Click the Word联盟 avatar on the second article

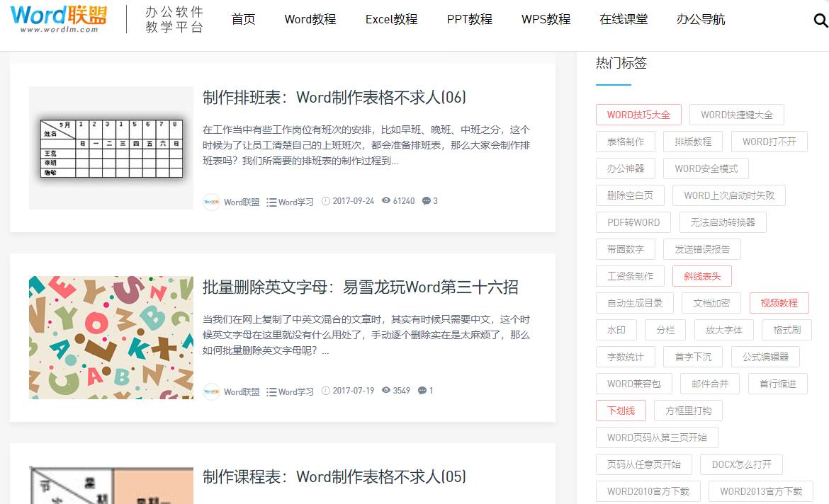click(210, 390)
